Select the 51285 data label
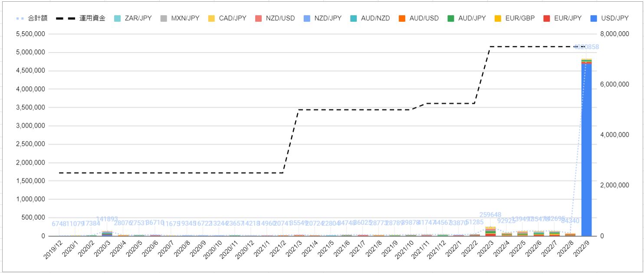The width and height of the screenshot is (644, 273). pos(475,223)
